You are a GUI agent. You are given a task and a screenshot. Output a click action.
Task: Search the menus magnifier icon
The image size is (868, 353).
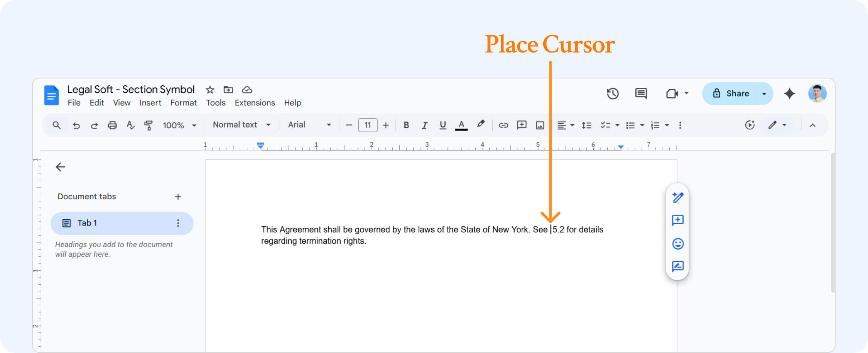(56, 125)
